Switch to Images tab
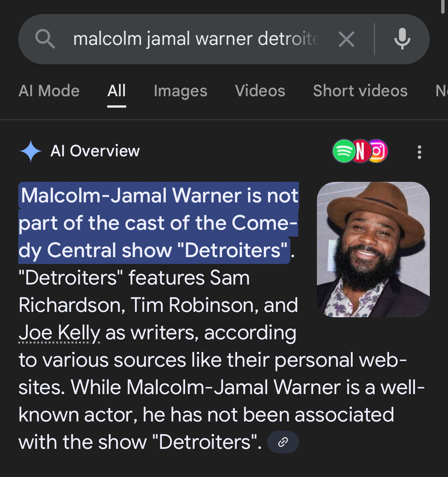This screenshot has height=477, width=448. 180,91
